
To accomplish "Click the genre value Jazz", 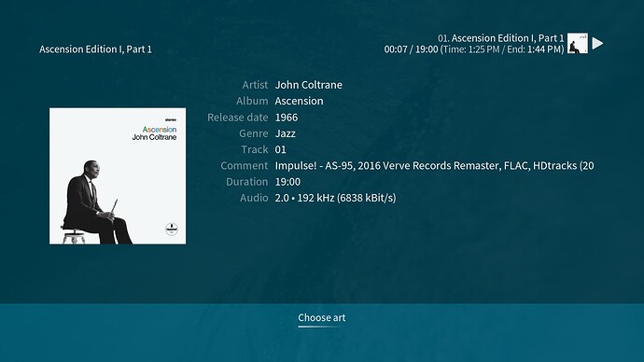I will [x=285, y=133].
